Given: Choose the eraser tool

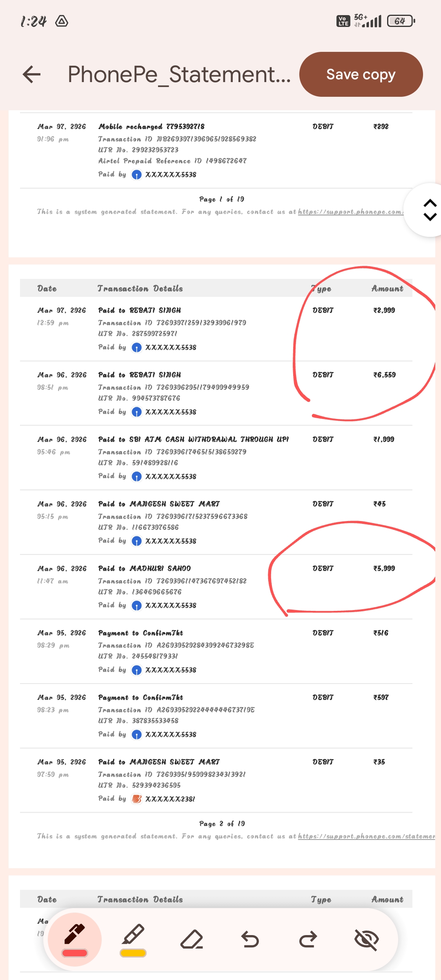Looking at the screenshot, I should 192,939.
